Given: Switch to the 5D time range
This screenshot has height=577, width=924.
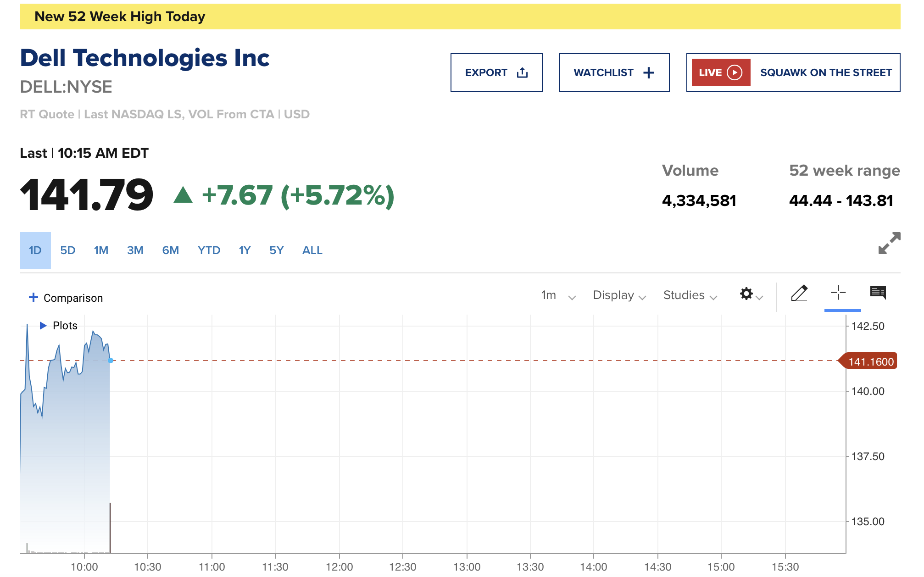Looking at the screenshot, I should [x=67, y=250].
